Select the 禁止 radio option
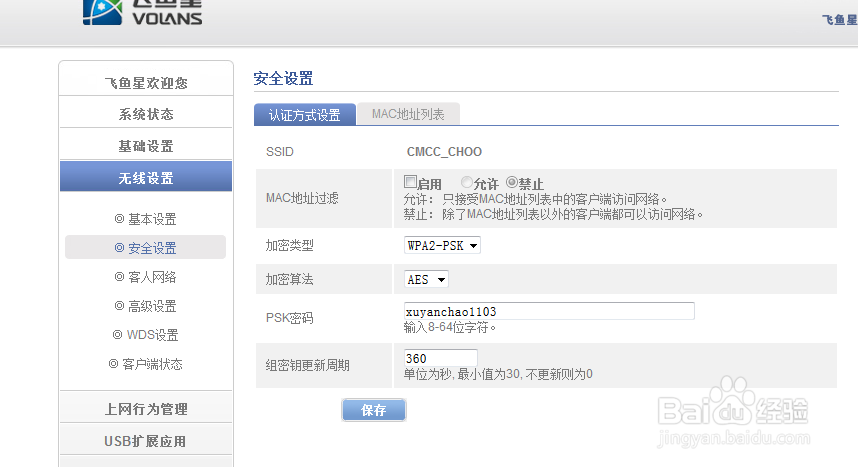Screen dimensions: 858x467 coord(512,182)
